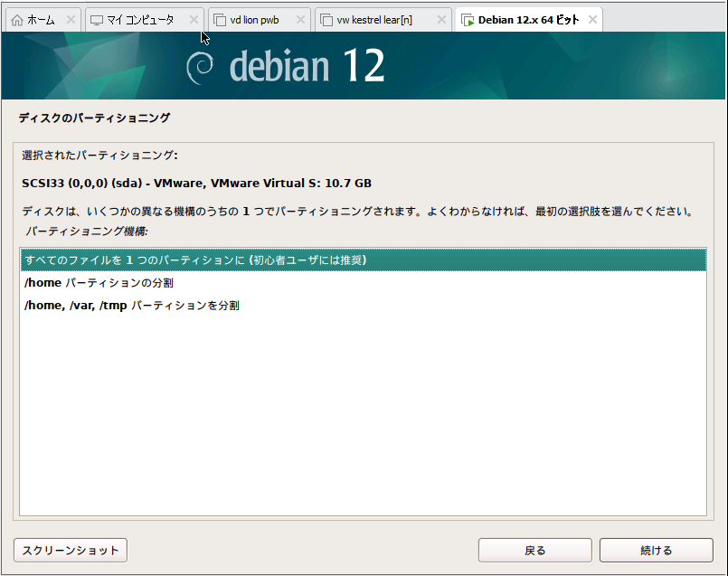Viewport: 728px width, 576px height.
Task: Select すべてのファイルを 1 つのパーティションに option
Action: [363, 260]
